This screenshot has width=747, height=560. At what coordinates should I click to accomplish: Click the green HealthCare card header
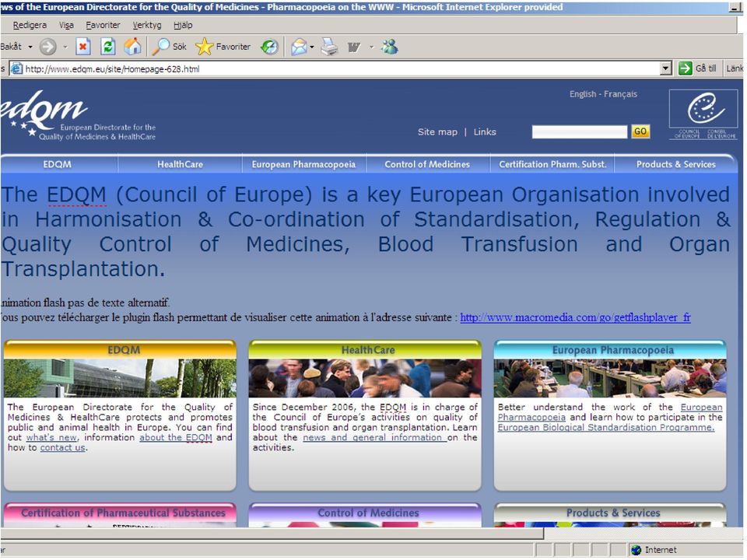(365, 350)
